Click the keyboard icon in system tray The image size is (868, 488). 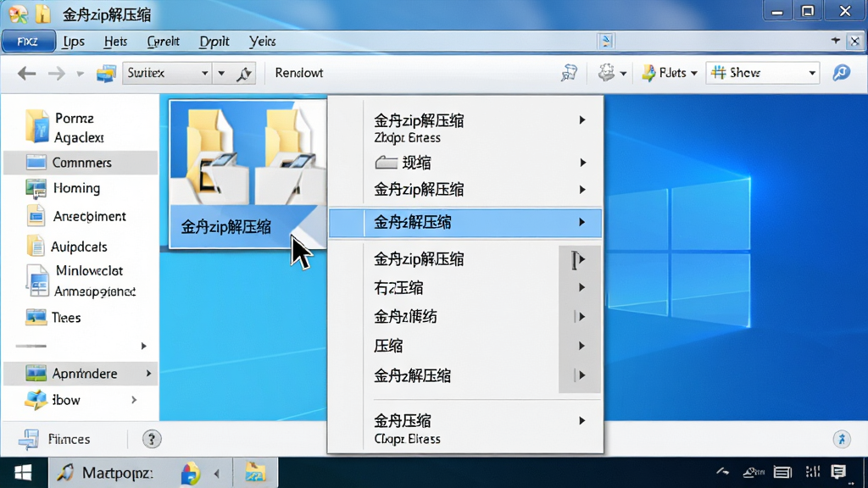coord(782,472)
